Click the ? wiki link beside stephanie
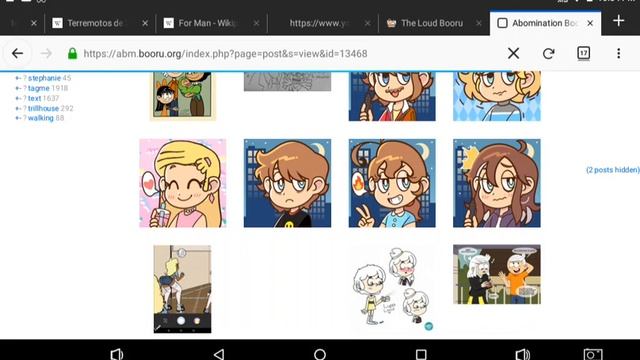Image resolution: width=640 pixels, height=360 pixels. [x=24, y=78]
